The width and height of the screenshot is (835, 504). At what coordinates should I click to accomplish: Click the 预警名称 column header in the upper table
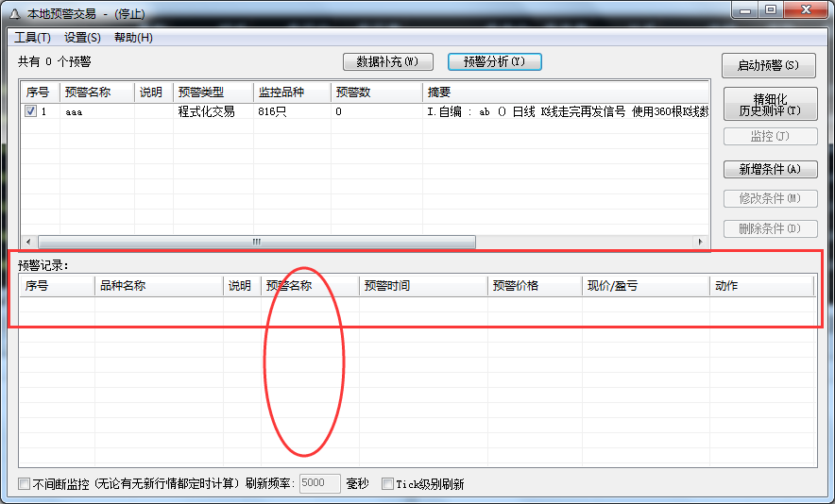pyautogui.click(x=97, y=92)
